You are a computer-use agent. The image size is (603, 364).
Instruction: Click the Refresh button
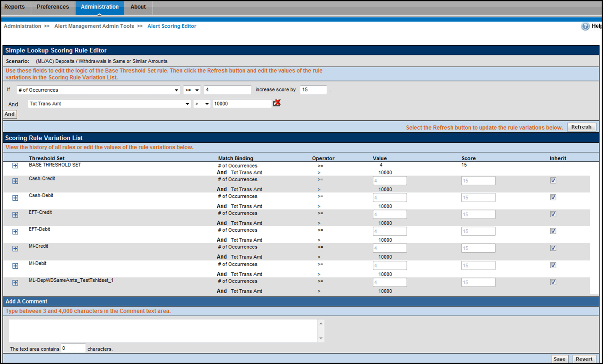tap(581, 127)
